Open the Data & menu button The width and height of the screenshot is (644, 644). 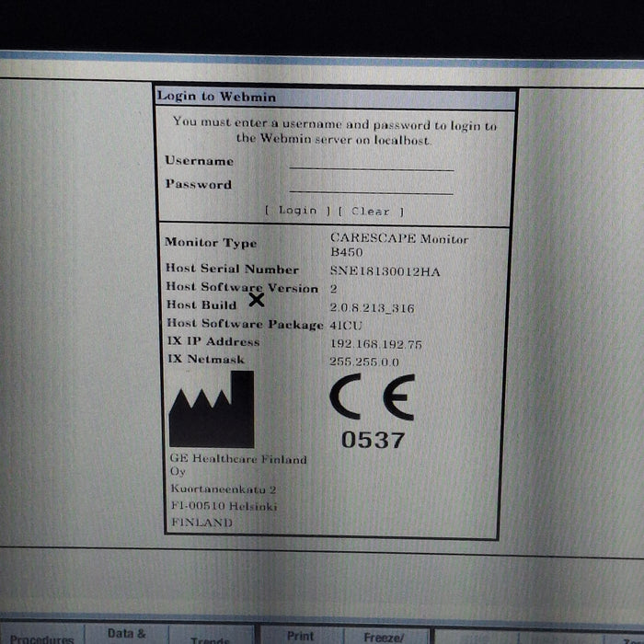pyautogui.click(x=127, y=635)
